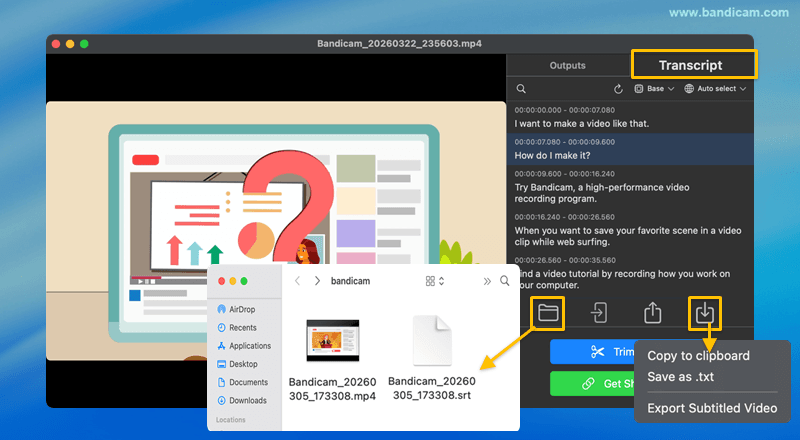Open AirDrop in the Finder sidebar
800x440 pixels.
tap(242, 310)
